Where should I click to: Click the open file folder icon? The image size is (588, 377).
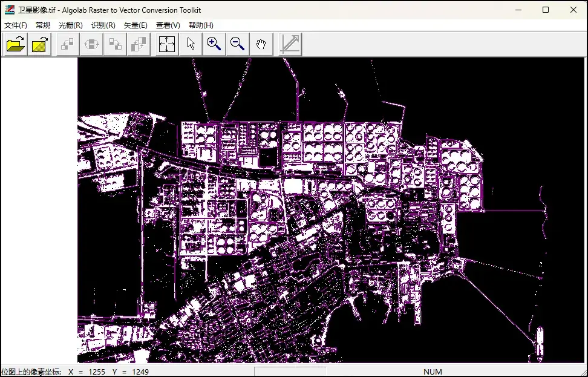pos(15,44)
